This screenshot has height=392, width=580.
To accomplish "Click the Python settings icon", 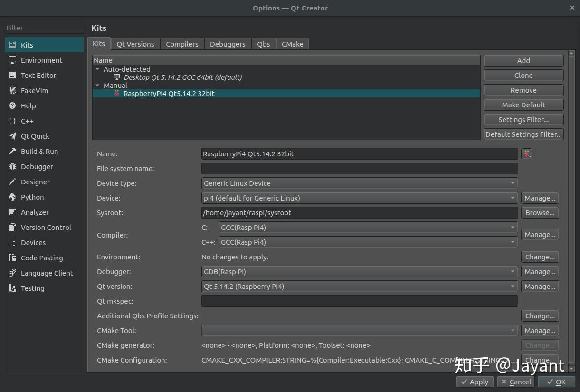I will tap(32, 197).
